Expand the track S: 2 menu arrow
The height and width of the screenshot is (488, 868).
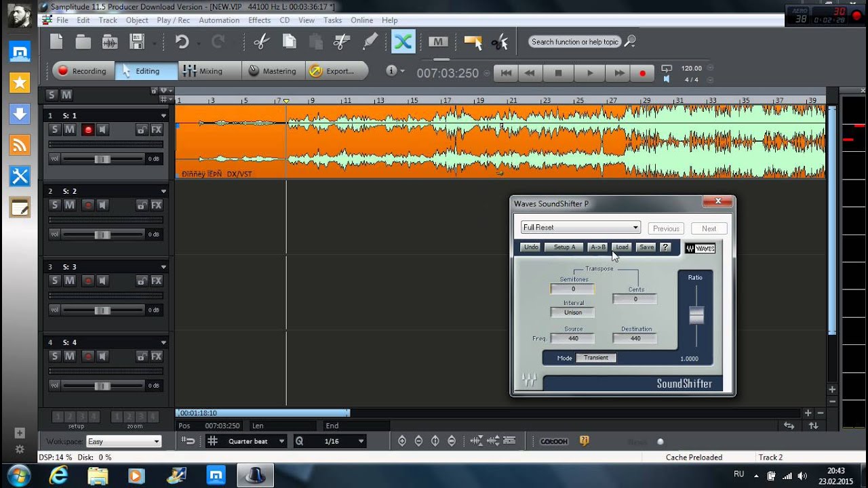tap(163, 192)
